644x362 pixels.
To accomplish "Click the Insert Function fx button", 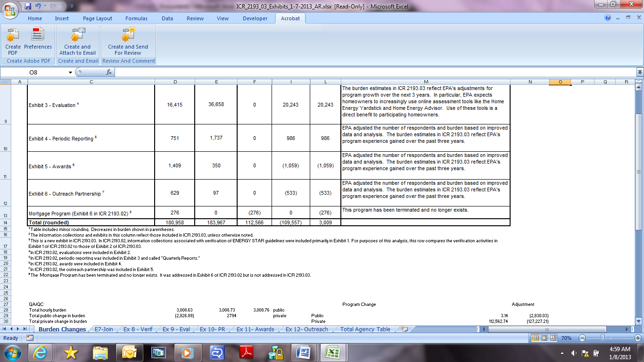I will click(x=109, y=72).
